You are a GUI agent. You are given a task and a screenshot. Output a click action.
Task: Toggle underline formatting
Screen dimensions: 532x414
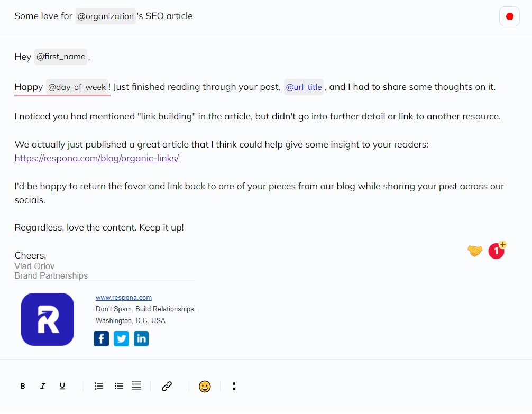[x=62, y=386]
